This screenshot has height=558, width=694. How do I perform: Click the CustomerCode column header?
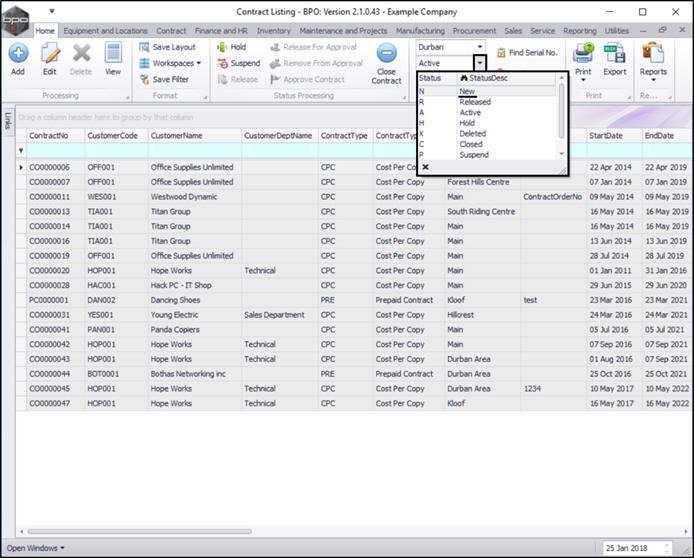116,136
